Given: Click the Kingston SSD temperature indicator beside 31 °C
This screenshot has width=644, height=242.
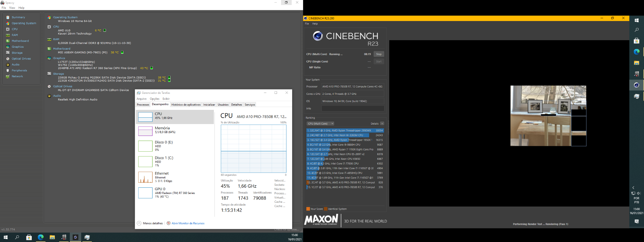Looking at the screenshot, I should [169, 80].
